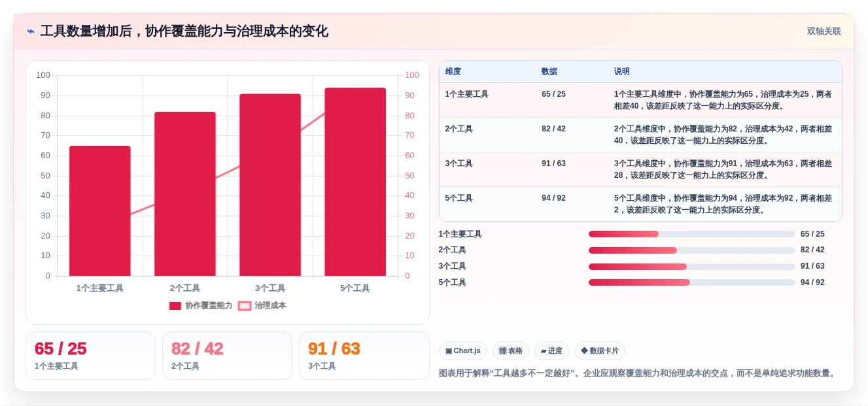
Task: Click the 91 / 63 table cell
Action: 553,163
